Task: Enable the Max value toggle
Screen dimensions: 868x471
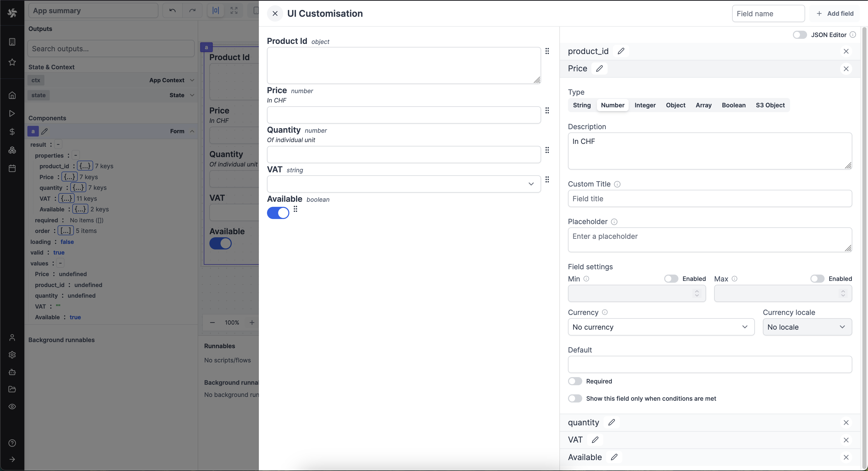Action: click(x=817, y=279)
